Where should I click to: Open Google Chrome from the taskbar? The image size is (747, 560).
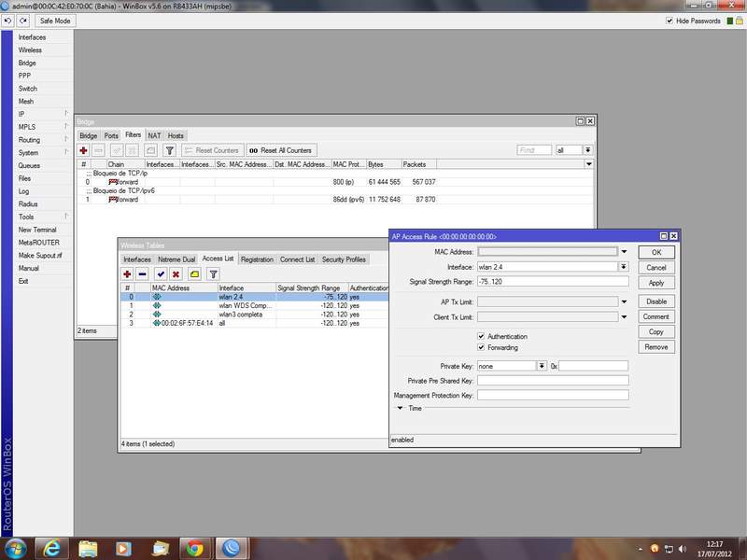[193, 547]
